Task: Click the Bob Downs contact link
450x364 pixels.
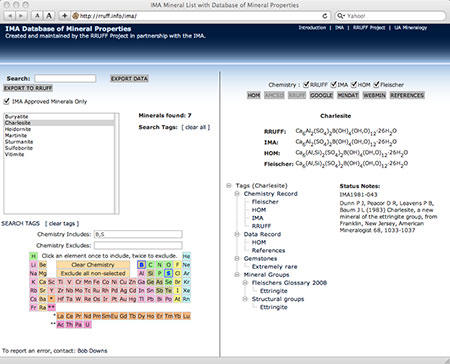Action: tap(92, 351)
